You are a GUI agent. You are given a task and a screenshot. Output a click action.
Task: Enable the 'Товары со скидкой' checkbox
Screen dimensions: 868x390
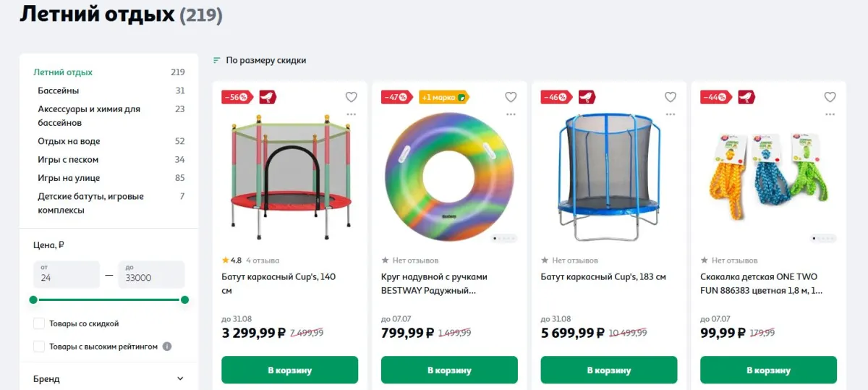[x=39, y=323]
